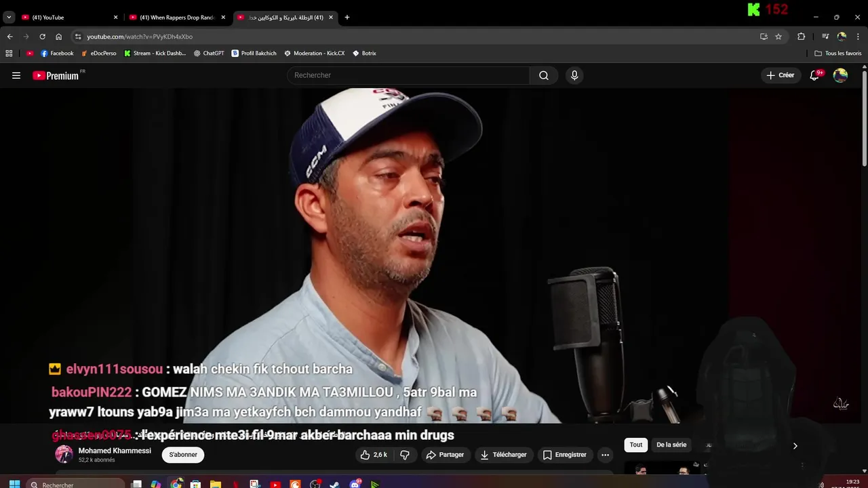
Task: Open the apps grid in bookmarks bar
Action: pyautogui.click(x=9, y=53)
